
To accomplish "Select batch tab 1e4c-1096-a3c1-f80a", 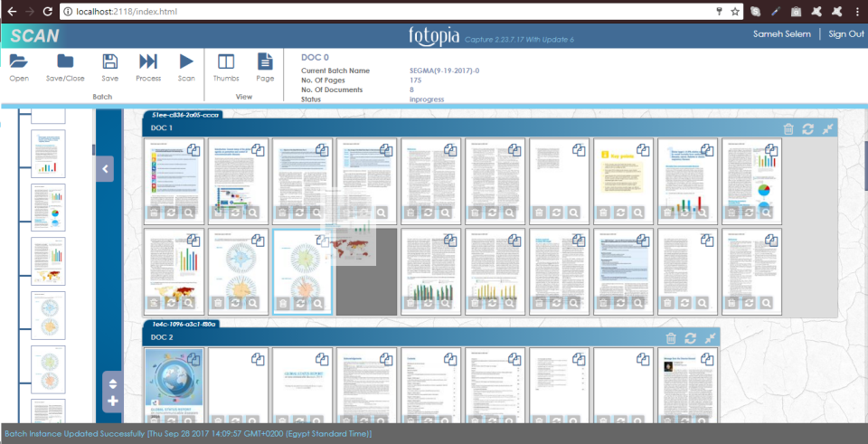I will click(x=182, y=324).
